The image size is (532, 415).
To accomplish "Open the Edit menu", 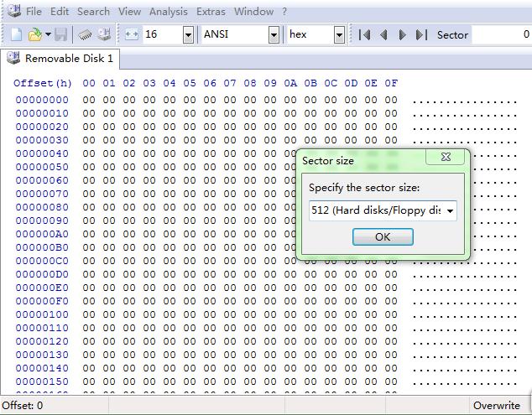I will (x=60, y=12).
